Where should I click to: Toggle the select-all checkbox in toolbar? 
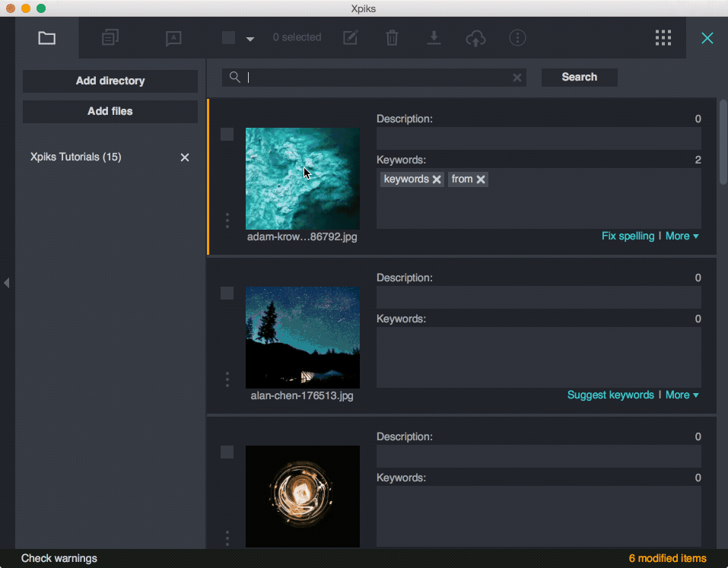(228, 38)
